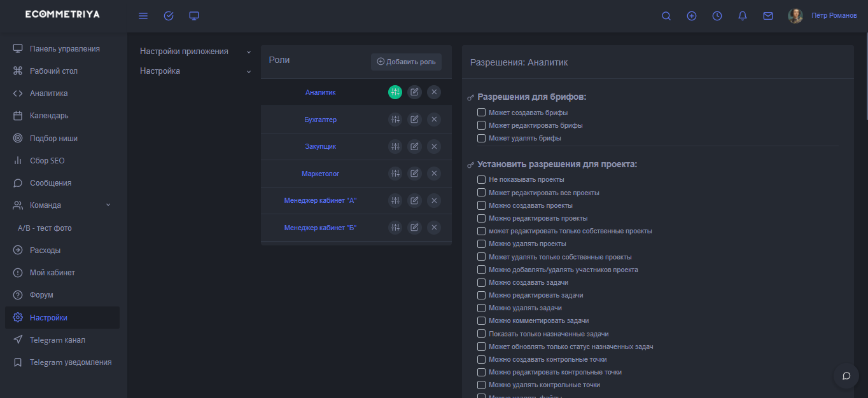Open permissions icon for Бухгалтер role
The image size is (868, 398).
[x=395, y=120]
